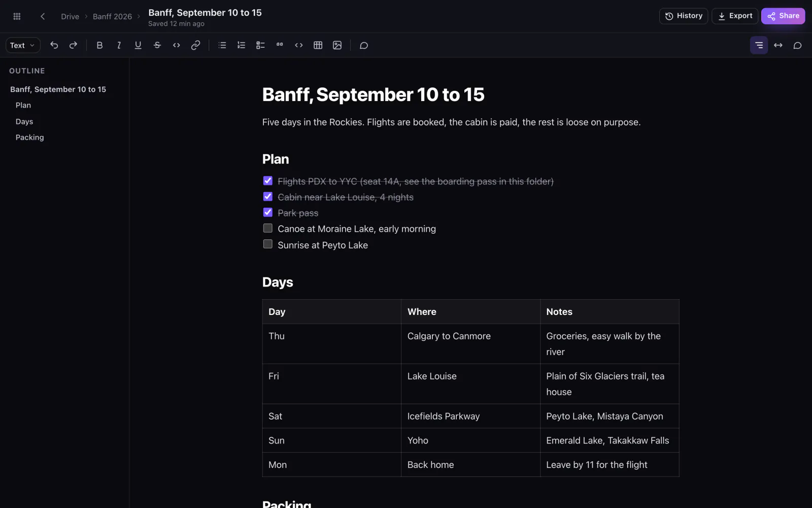This screenshot has height=508, width=812.
Task: Open Drive in the breadcrumb
Action: [x=70, y=16]
